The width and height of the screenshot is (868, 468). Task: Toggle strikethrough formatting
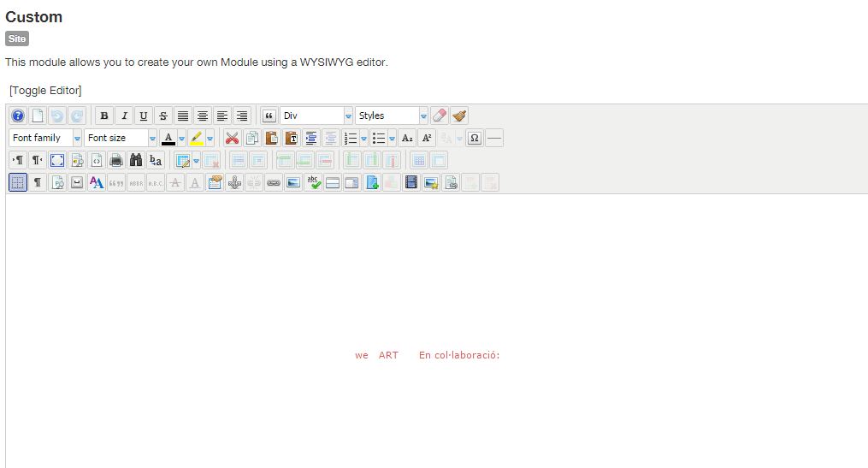(163, 116)
